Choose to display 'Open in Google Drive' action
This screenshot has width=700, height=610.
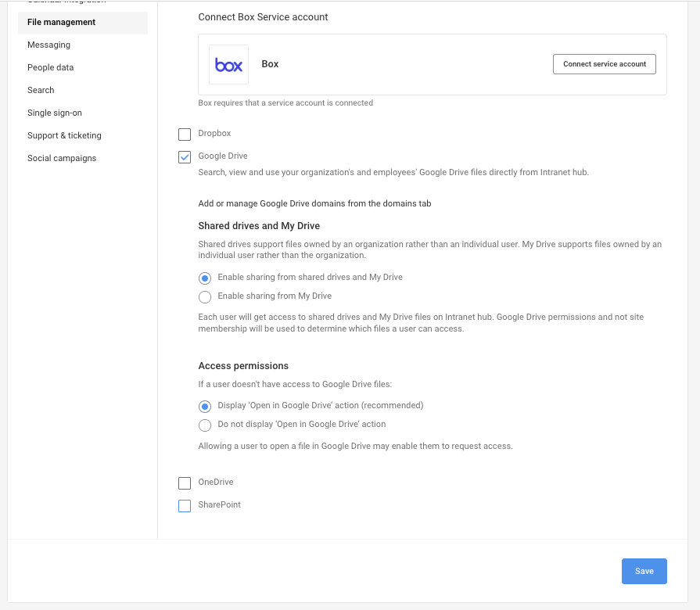pyautogui.click(x=205, y=406)
